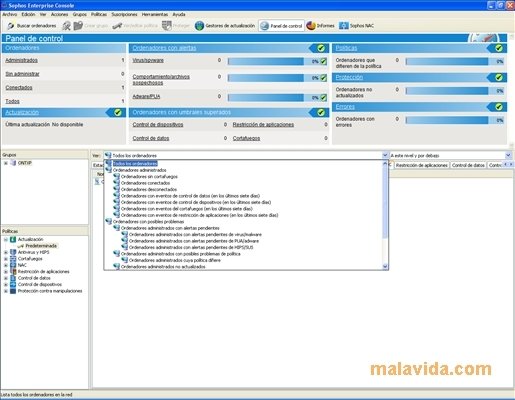Open the Informes pie chart icon
515x400 pixels.
311,26
